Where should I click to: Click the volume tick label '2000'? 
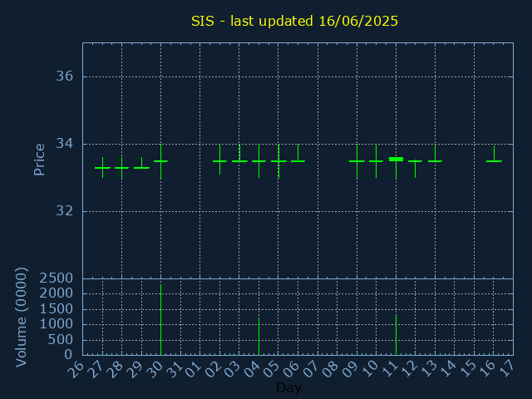click(57, 293)
